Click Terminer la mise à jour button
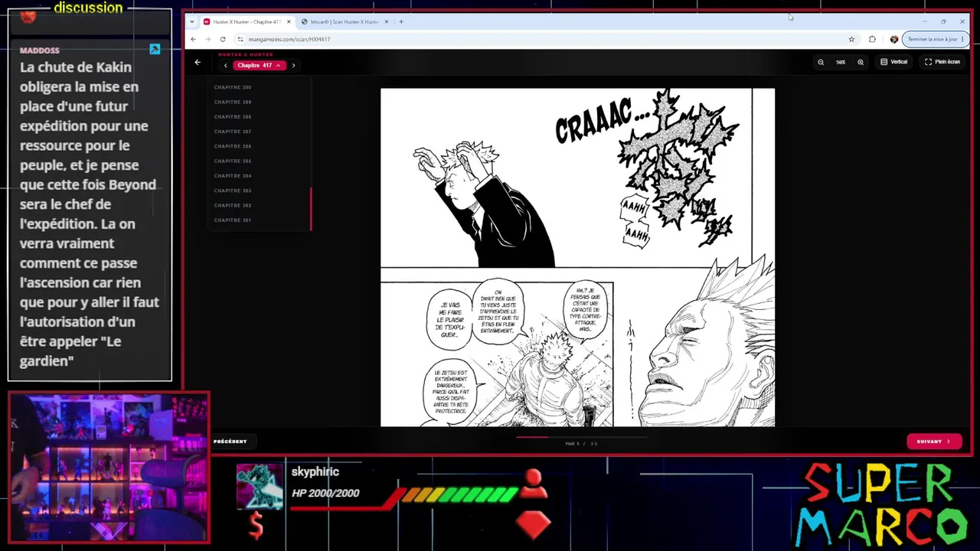Image resolution: width=980 pixels, height=551 pixels. click(x=934, y=39)
